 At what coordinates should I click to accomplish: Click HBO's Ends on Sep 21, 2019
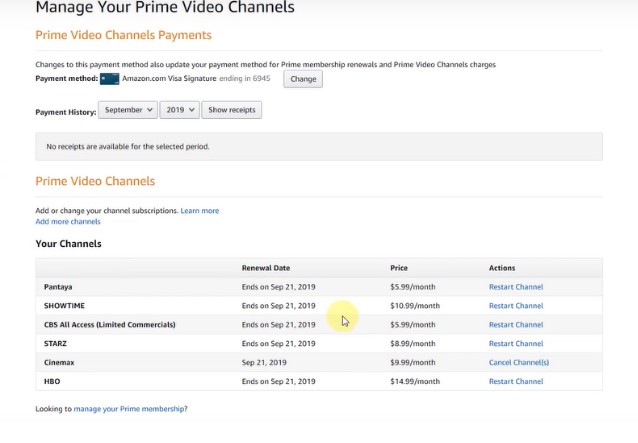278,382
